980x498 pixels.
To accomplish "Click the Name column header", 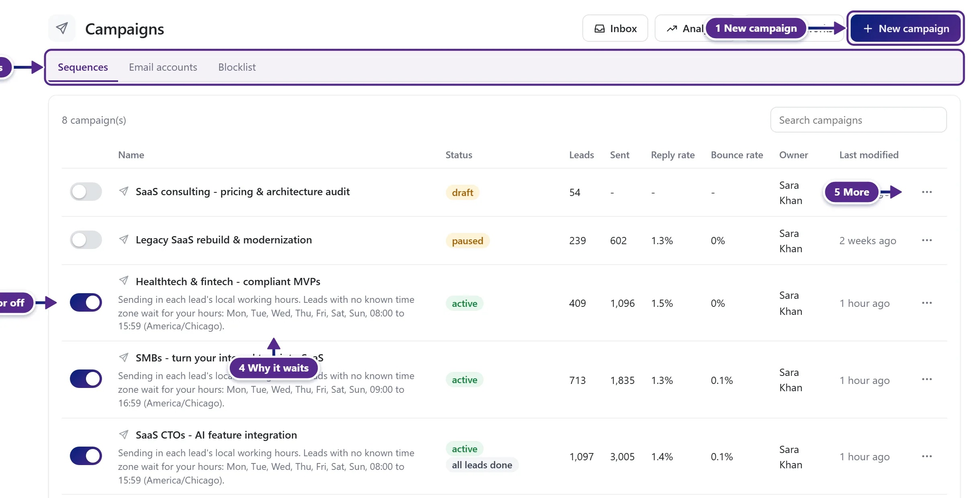I will tap(131, 155).
